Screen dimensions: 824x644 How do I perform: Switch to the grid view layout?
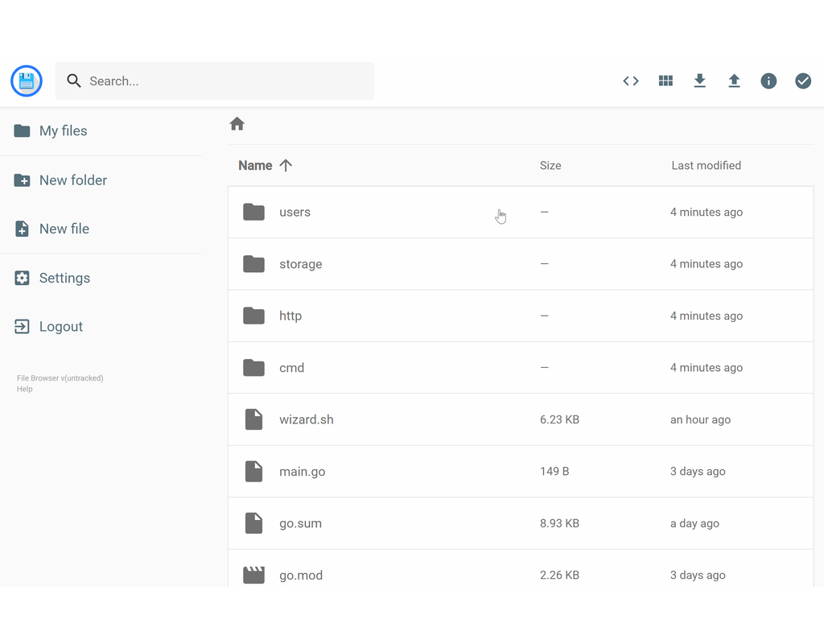pos(665,80)
